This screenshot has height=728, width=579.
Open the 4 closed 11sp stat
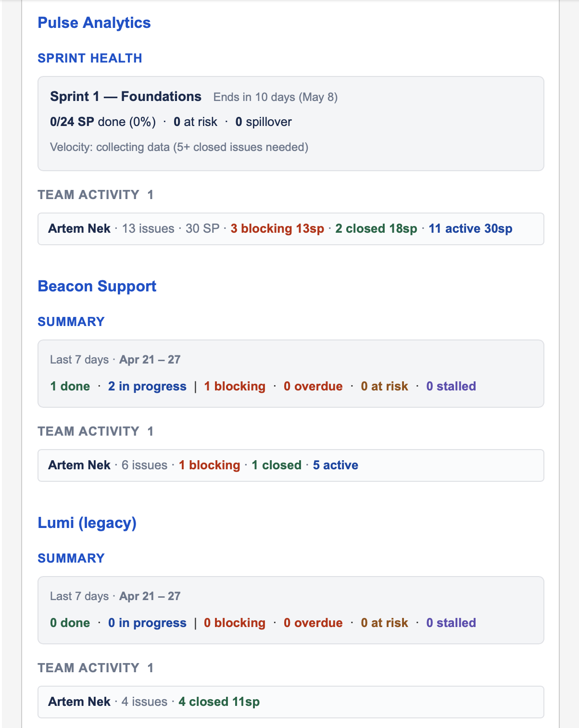pyautogui.click(x=219, y=702)
